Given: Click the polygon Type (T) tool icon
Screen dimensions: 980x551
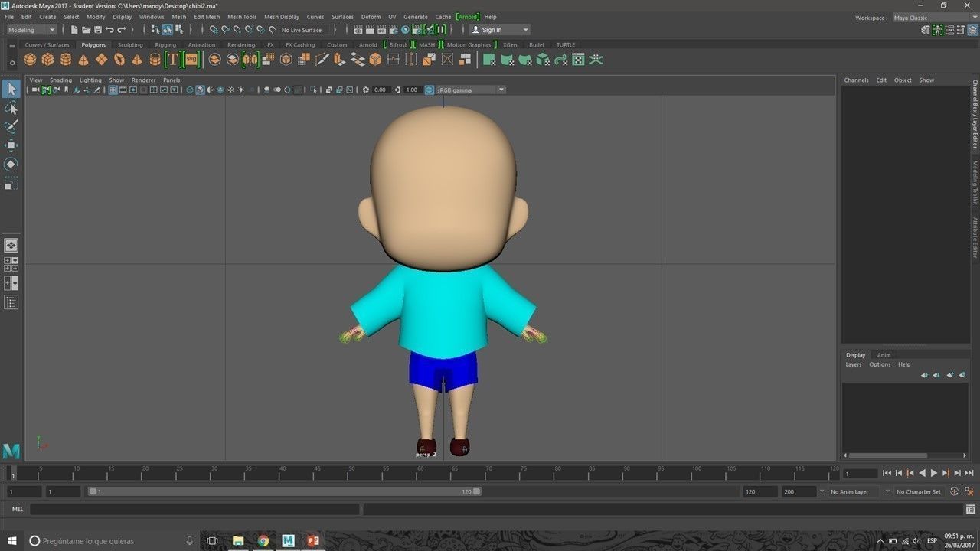Looking at the screenshot, I should pos(172,60).
